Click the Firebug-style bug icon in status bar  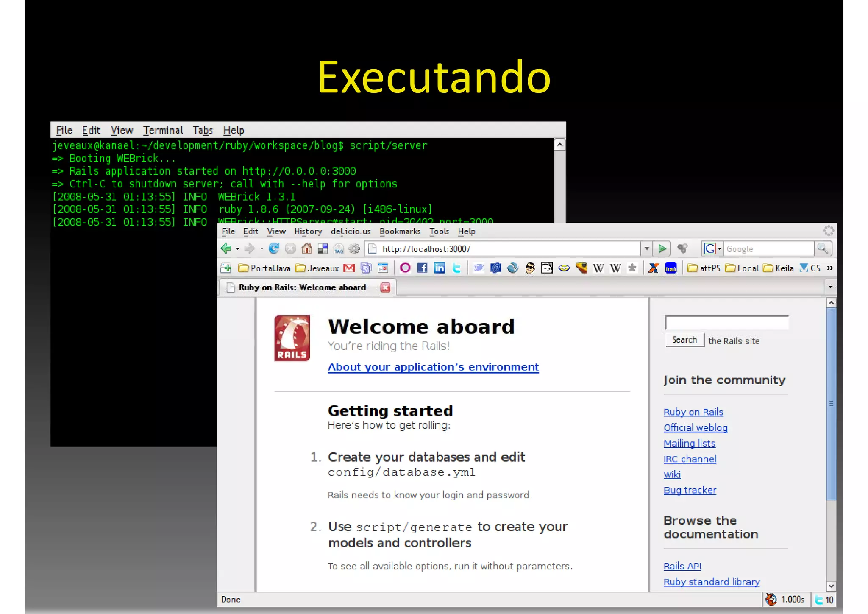click(x=771, y=599)
